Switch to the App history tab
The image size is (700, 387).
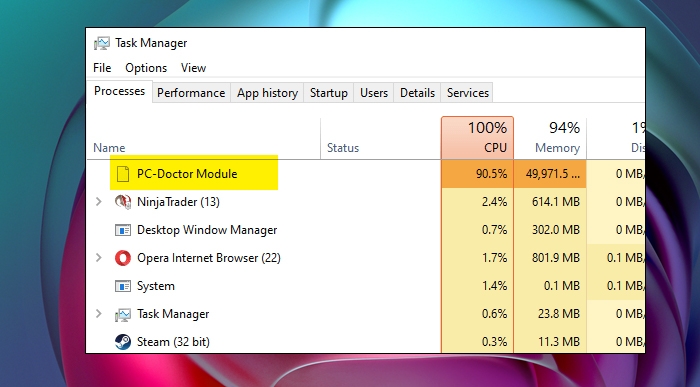pyautogui.click(x=267, y=93)
